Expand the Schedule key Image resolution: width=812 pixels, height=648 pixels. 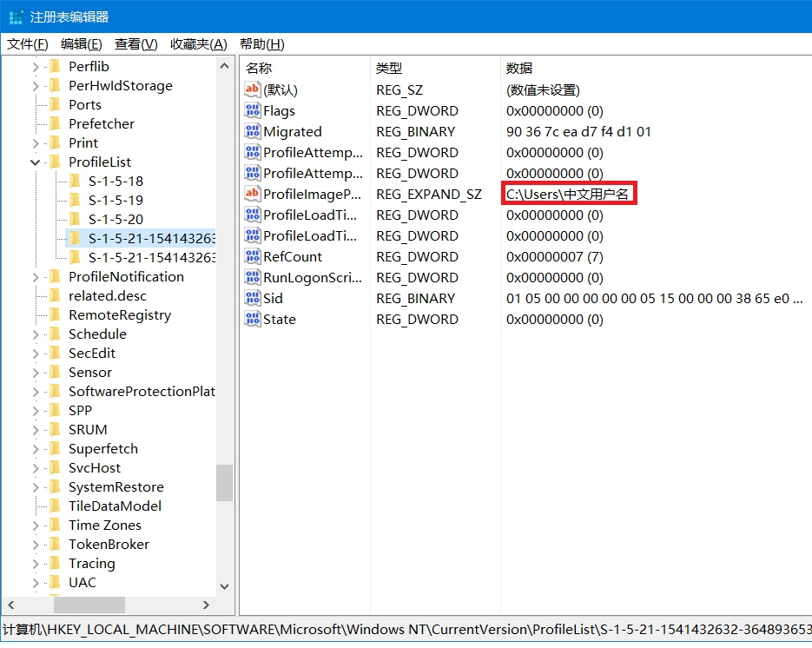(36, 334)
